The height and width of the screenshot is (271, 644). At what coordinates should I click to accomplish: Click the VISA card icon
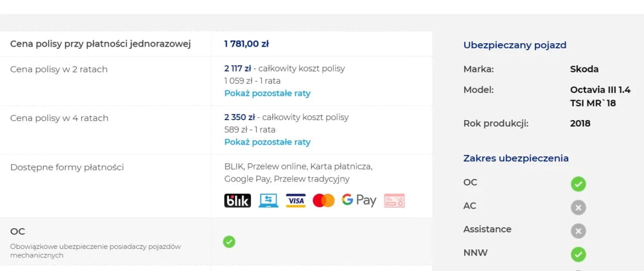click(296, 201)
